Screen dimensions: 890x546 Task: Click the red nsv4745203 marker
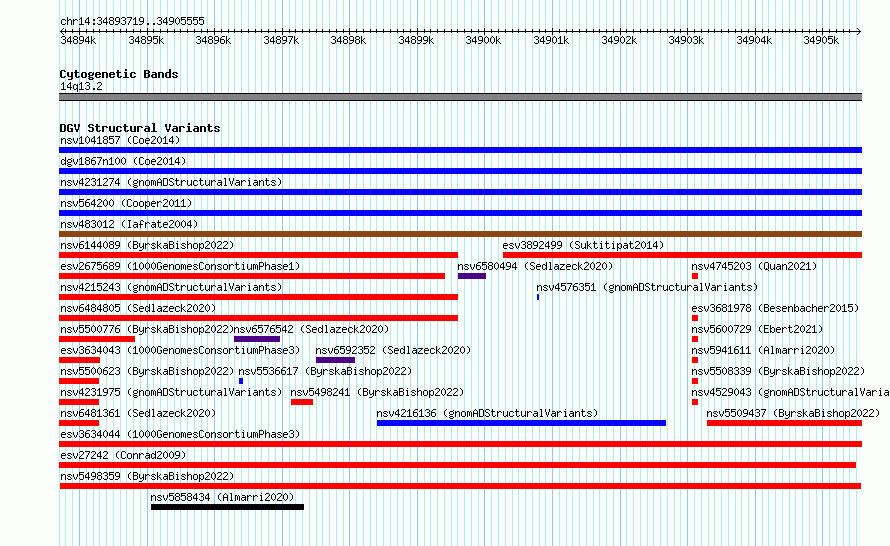point(695,276)
